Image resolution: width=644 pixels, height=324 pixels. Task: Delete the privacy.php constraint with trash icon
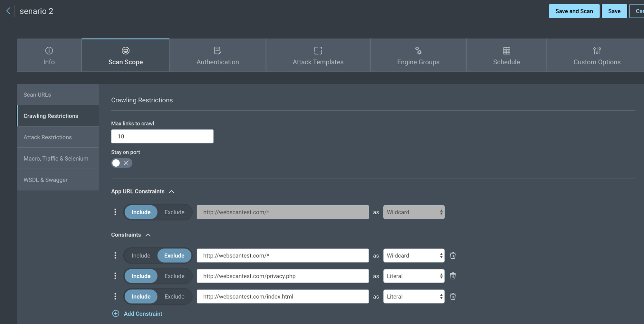click(x=453, y=276)
